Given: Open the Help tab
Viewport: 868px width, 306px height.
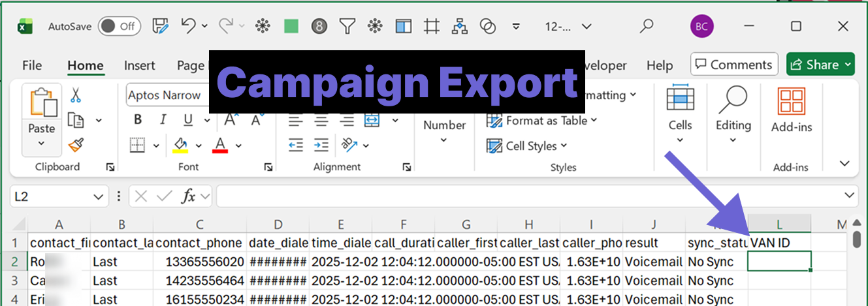Looking at the screenshot, I should pyautogui.click(x=660, y=65).
